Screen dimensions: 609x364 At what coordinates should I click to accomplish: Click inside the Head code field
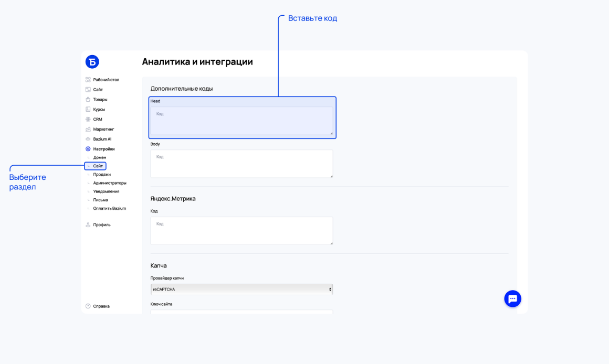[241, 121]
